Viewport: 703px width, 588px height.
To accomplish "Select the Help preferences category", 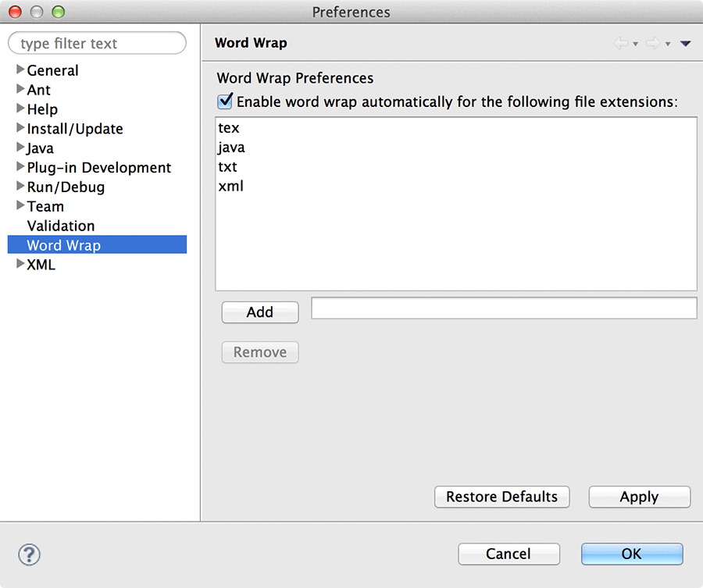I will [x=42, y=109].
